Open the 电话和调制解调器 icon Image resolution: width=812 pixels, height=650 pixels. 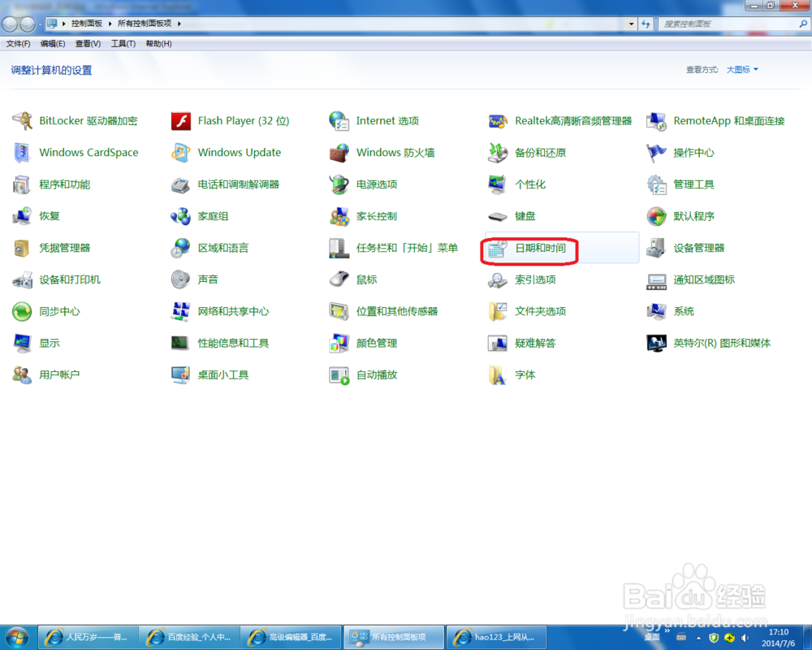coord(181,184)
